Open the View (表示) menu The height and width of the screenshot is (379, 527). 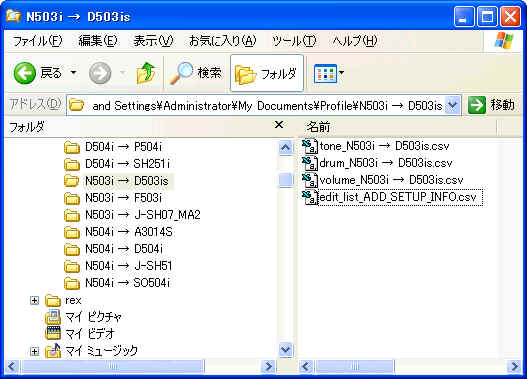(153, 41)
